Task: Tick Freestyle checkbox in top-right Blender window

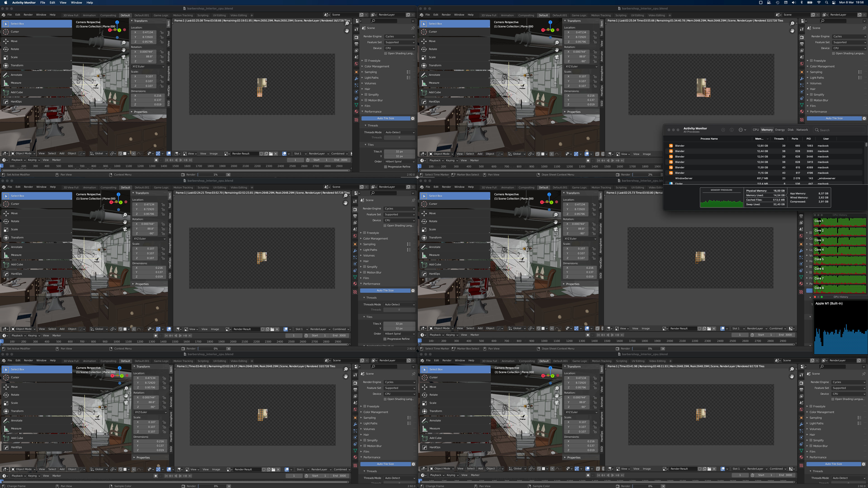Action: click(x=811, y=61)
